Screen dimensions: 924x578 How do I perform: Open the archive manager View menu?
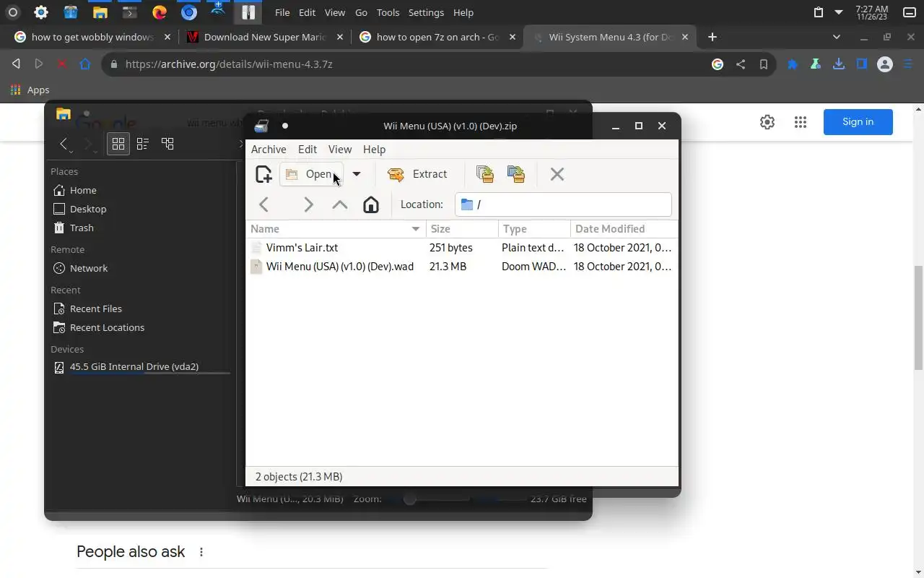340,150
